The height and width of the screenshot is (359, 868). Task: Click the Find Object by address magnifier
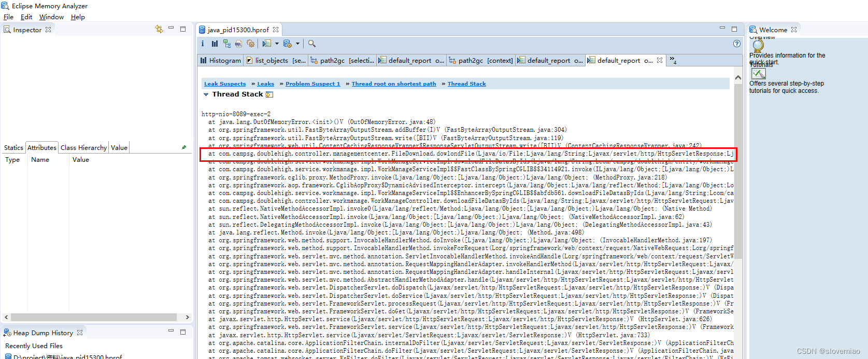click(312, 44)
